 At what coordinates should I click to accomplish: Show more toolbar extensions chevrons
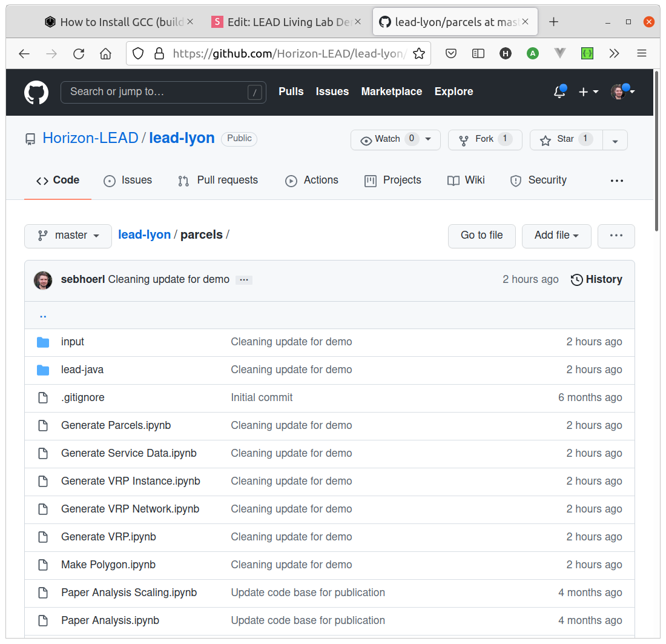(614, 53)
